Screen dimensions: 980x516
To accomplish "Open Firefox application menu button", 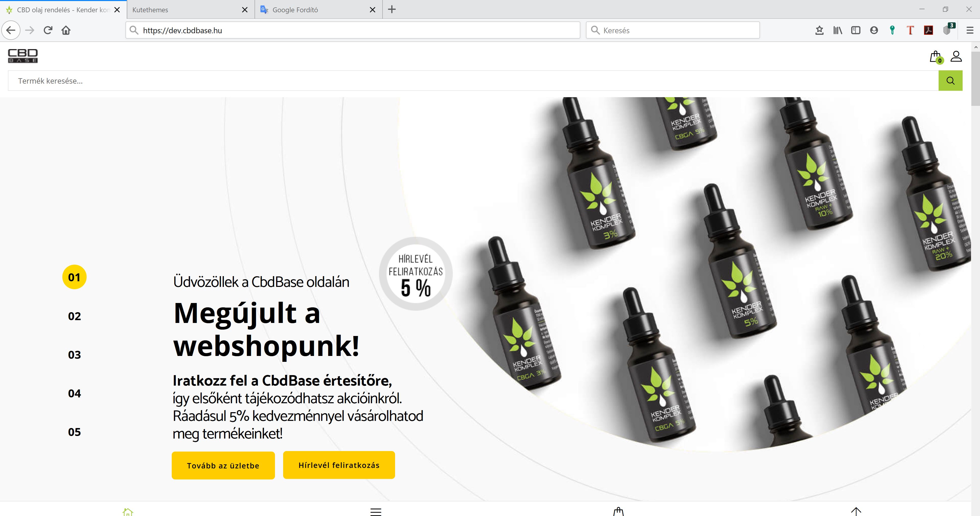I will (x=970, y=30).
